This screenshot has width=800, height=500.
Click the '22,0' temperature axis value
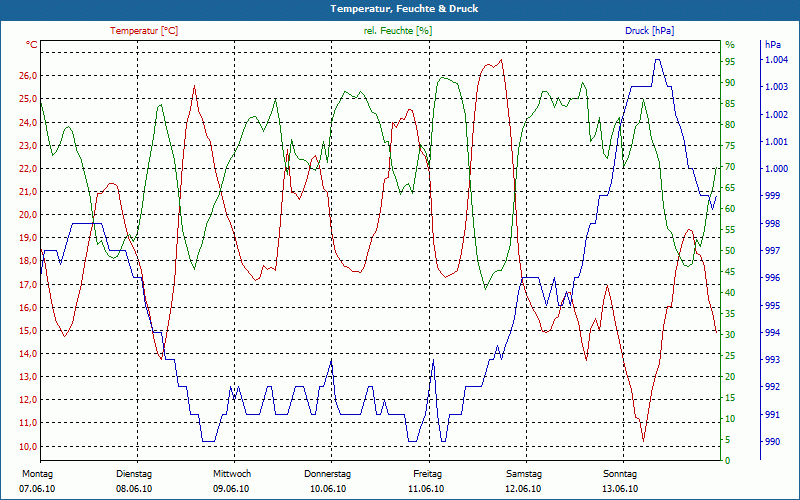point(28,168)
